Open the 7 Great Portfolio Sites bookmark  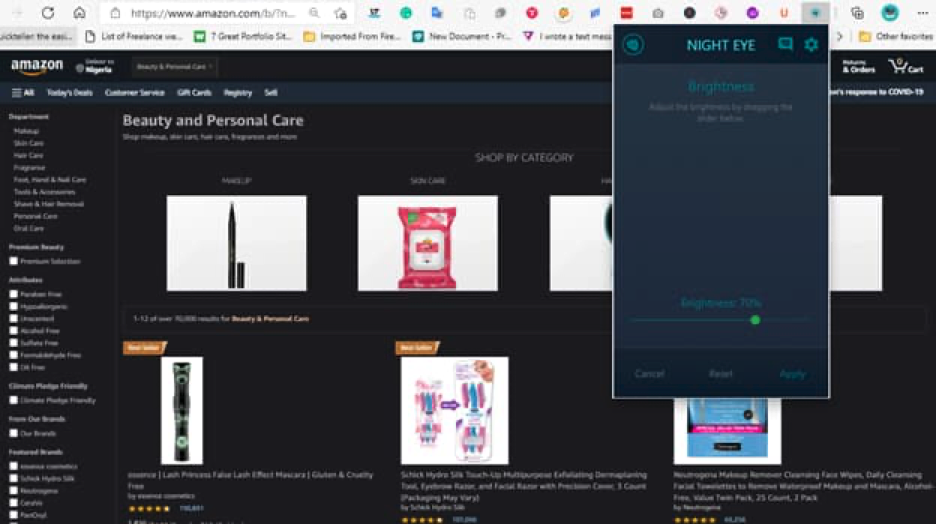tap(243, 36)
